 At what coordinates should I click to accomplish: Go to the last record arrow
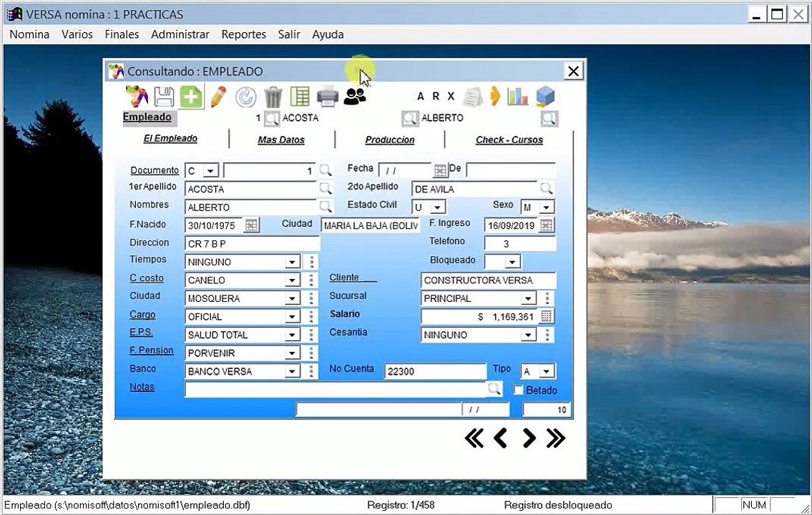coord(556,438)
